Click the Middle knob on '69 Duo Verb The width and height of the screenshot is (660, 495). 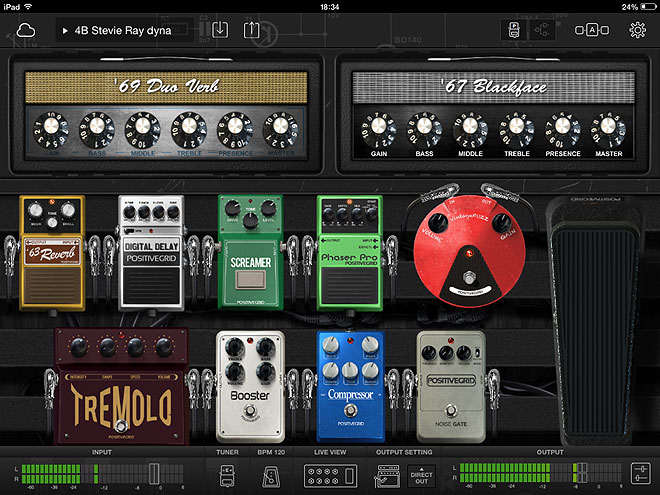click(143, 130)
